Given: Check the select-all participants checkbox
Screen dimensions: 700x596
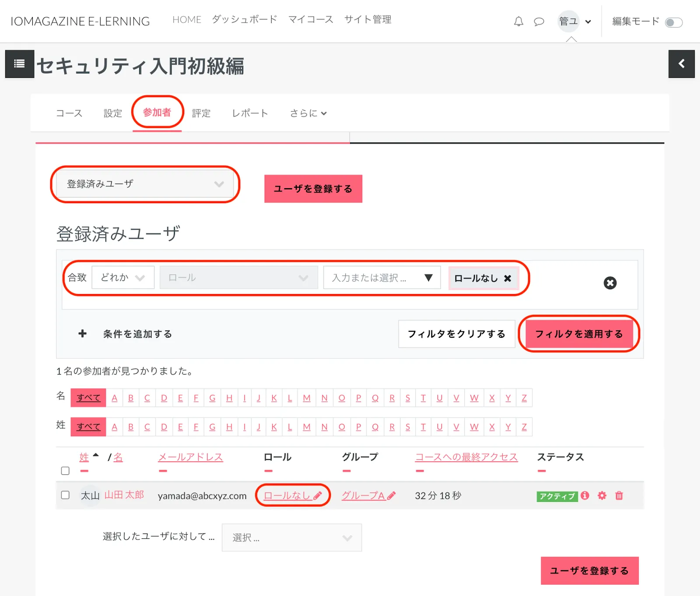Looking at the screenshot, I should (x=65, y=471).
